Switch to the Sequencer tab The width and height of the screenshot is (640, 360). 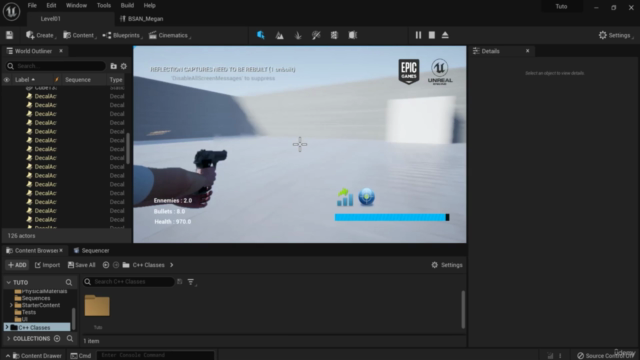click(x=91, y=251)
